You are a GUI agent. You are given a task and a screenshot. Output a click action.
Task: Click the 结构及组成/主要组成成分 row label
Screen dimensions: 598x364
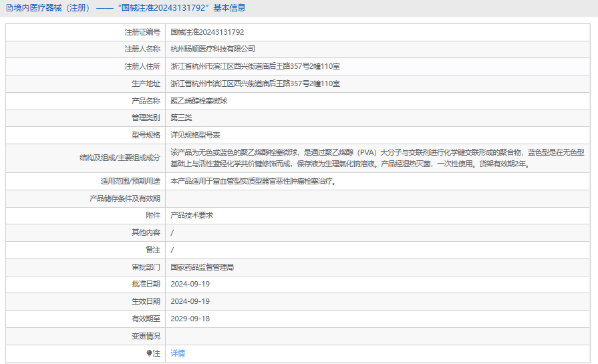[120, 158]
